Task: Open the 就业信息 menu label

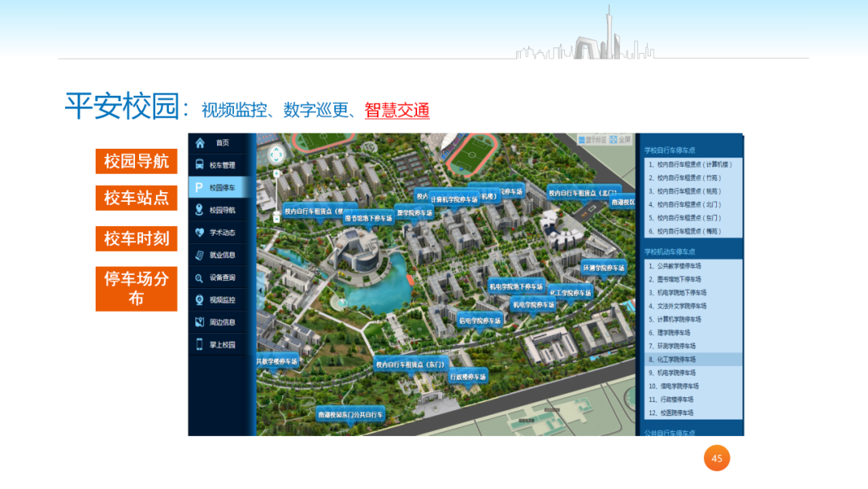Action: coord(223,255)
